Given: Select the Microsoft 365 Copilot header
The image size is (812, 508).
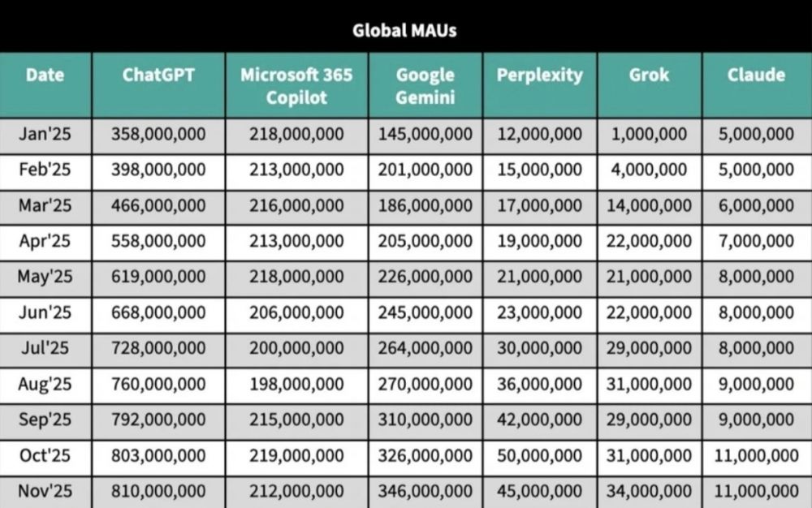Looking at the screenshot, I should [296, 86].
